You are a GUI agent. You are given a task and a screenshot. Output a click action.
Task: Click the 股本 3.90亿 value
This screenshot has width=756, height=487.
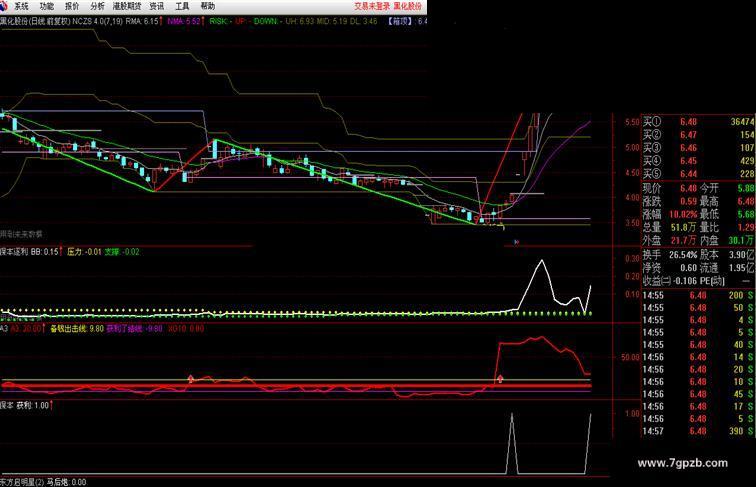tap(742, 255)
